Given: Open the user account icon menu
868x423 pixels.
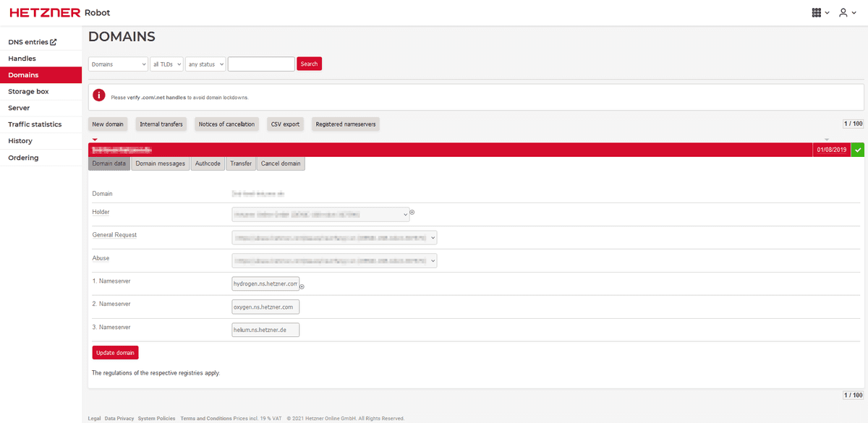Looking at the screenshot, I should coord(845,12).
